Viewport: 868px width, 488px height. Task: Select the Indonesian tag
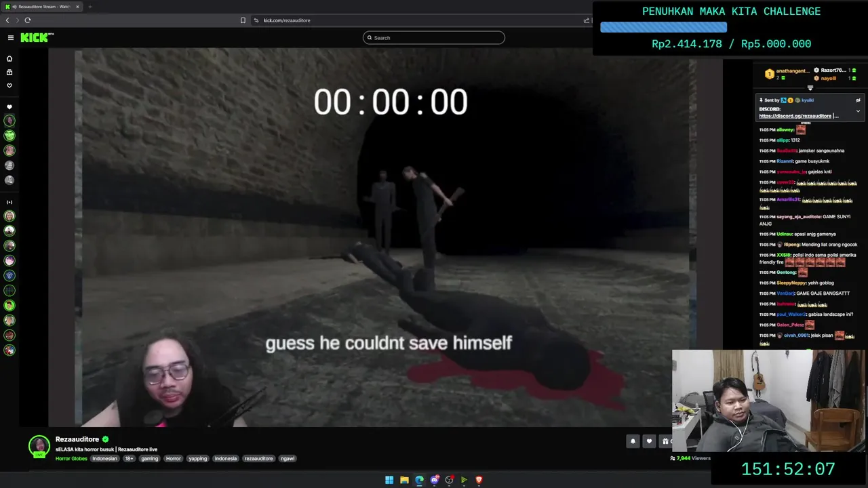tap(105, 459)
